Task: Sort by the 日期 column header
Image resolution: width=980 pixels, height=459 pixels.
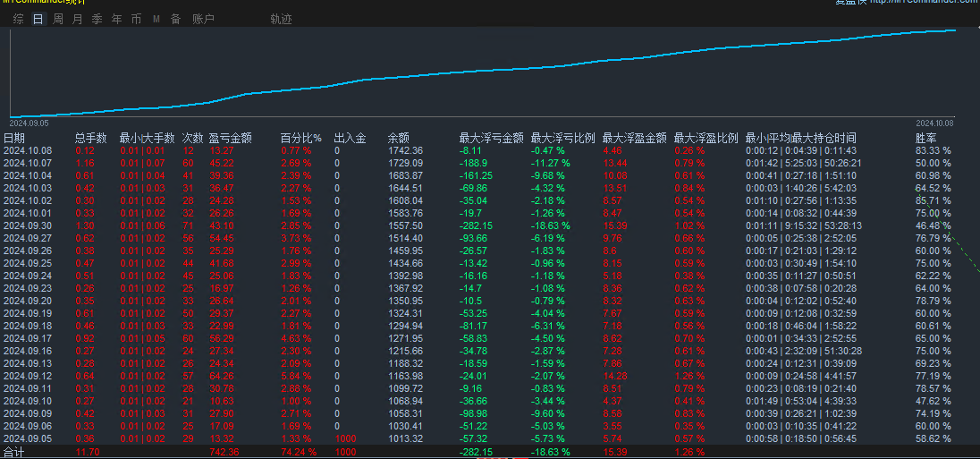Action: pos(15,138)
